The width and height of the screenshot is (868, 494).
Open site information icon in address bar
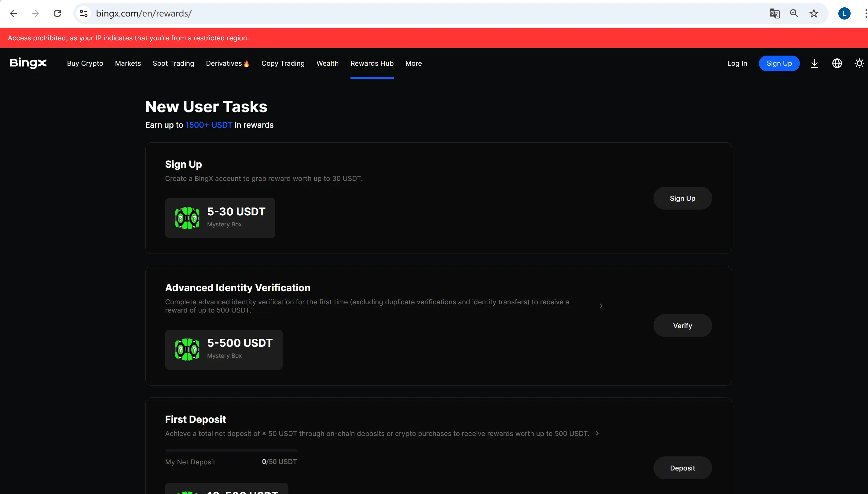pyautogui.click(x=84, y=13)
